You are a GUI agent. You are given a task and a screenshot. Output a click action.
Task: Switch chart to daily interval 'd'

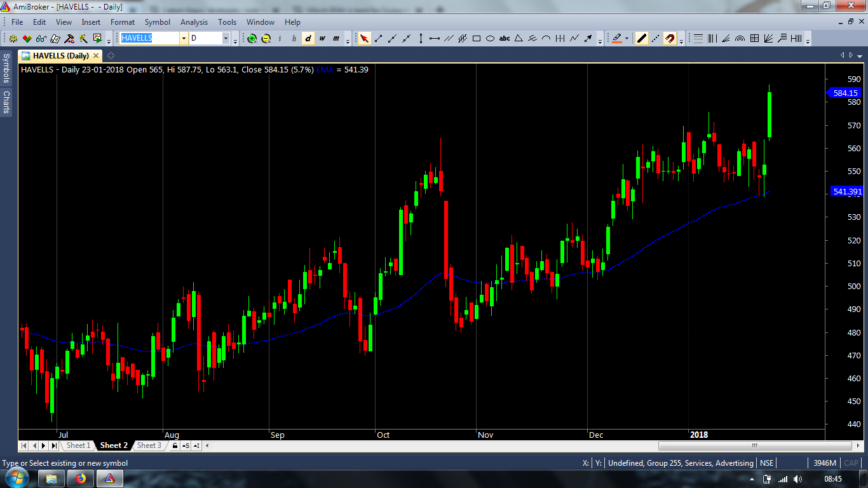click(x=308, y=38)
